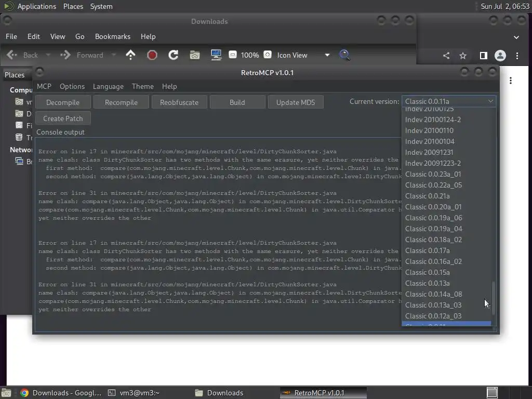532x399 pixels.
Task: Open Bookmarks menu in Downloads window
Action: [x=113, y=36]
